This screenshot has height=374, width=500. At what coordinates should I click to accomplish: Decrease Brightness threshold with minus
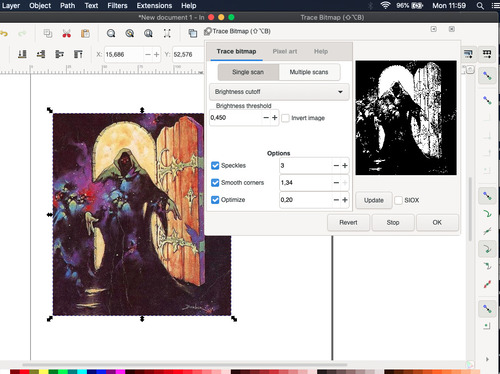click(x=266, y=118)
